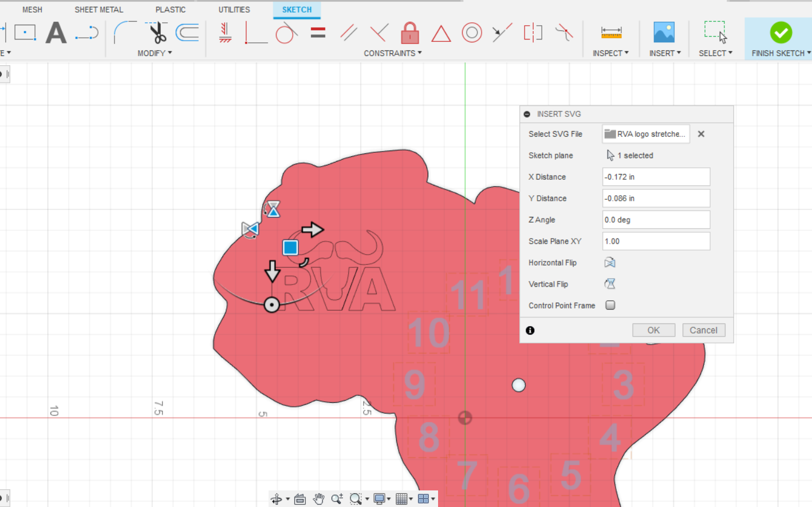Screen dimensions: 812x507
Task: Toggle Vertical Flip in the dialog
Action: (610, 284)
